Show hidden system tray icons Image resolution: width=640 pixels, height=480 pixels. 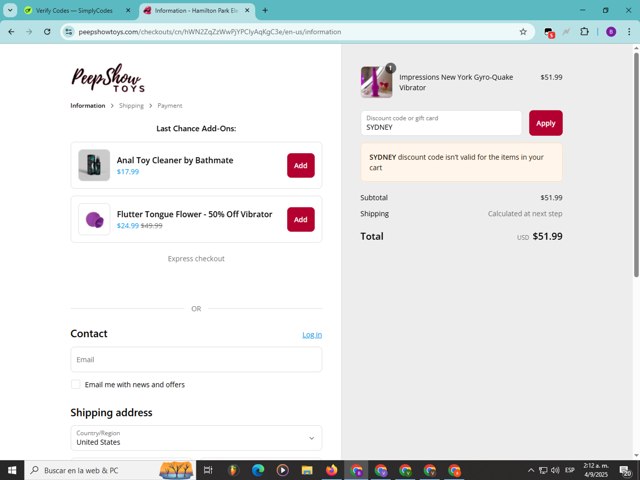click(x=531, y=470)
